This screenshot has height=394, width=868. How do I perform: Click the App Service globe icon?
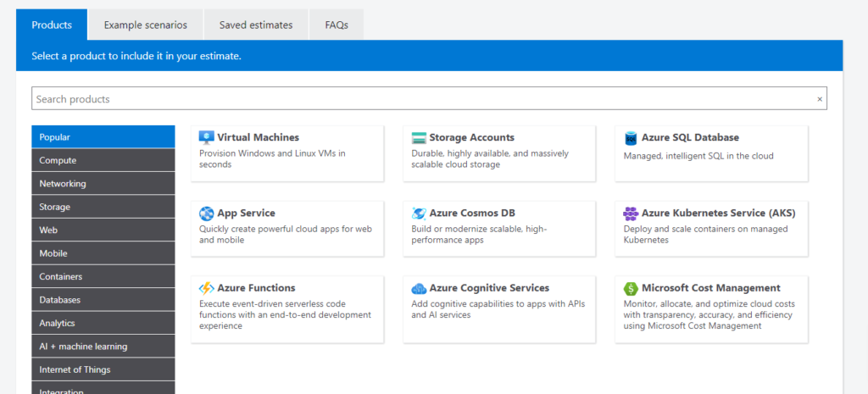(x=206, y=214)
